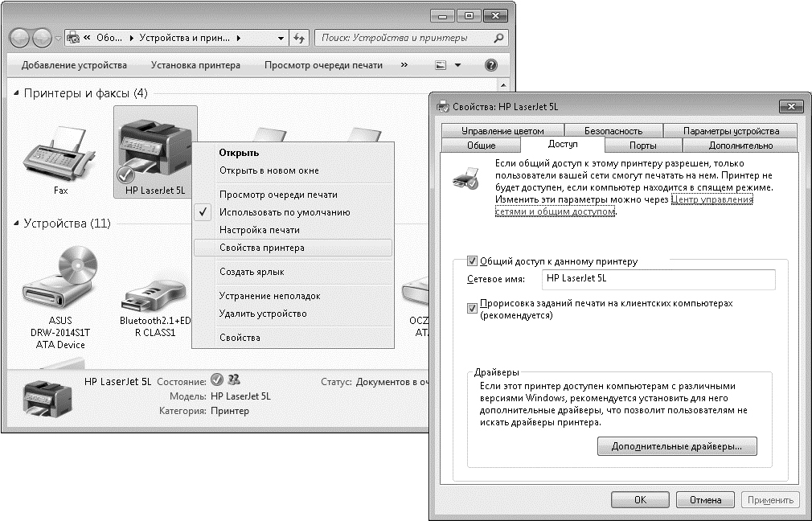812x521 pixels.
Task: Toggle 'Прорисовка заданий печати' checkbox
Action: [x=473, y=309]
